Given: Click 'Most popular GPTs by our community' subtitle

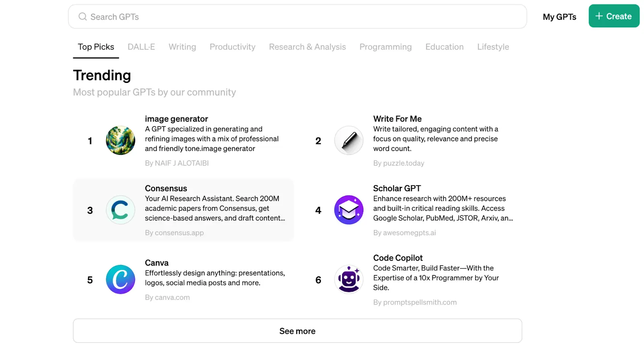Looking at the screenshot, I should coord(155,92).
